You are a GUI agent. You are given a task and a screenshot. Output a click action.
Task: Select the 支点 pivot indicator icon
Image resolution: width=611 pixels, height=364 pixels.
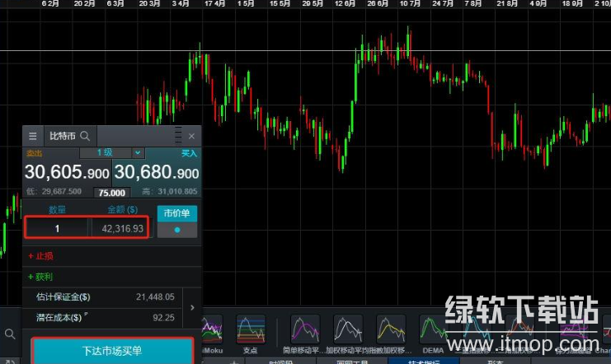tap(251, 331)
